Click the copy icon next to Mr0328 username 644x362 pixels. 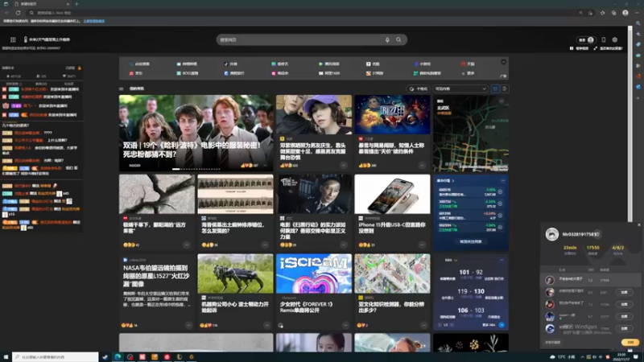click(x=597, y=234)
